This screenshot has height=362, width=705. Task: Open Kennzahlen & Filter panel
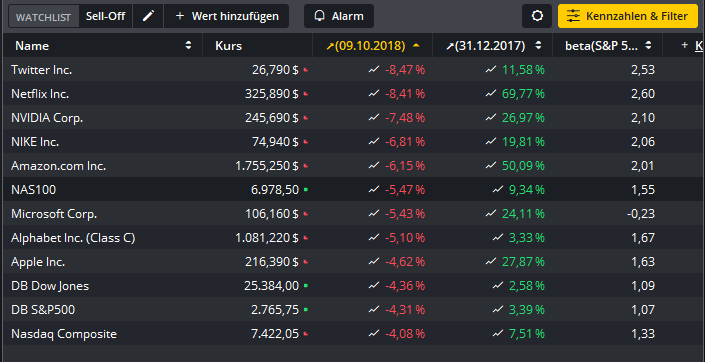point(628,16)
